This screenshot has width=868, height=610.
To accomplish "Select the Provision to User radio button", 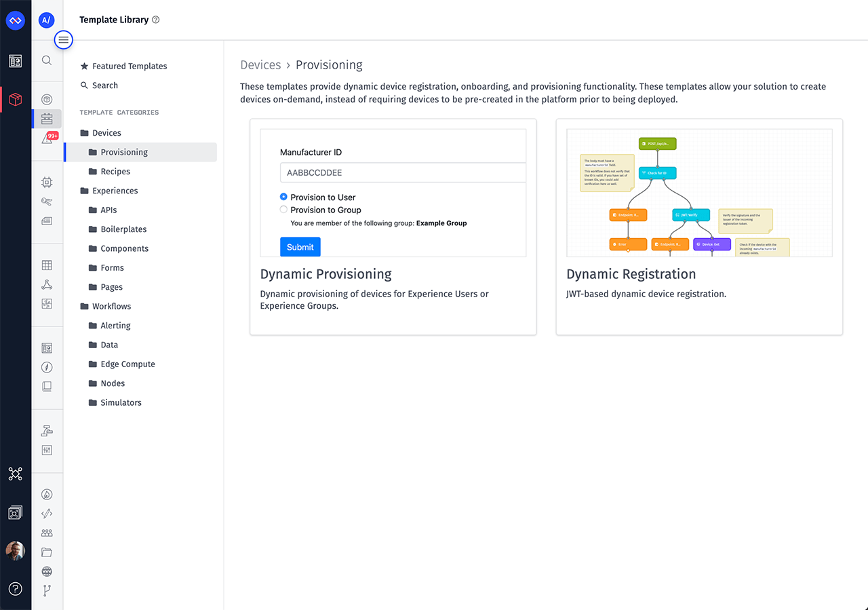I will click(x=283, y=197).
